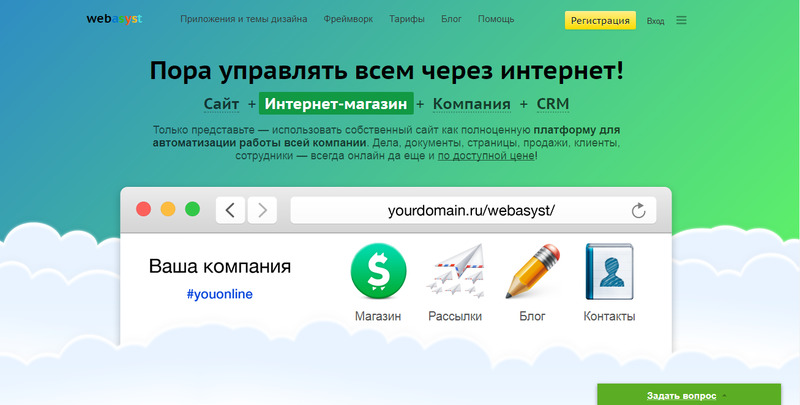Screen dimensions: 800x405
Task: Click the yellow window dot
Action: (x=168, y=209)
